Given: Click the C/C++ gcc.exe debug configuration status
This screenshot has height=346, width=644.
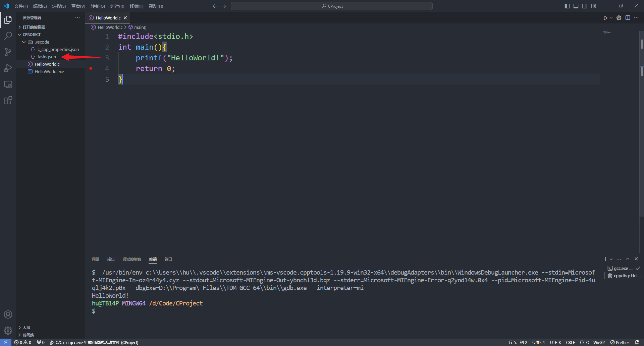Looking at the screenshot, I should [x=94, y=342].
